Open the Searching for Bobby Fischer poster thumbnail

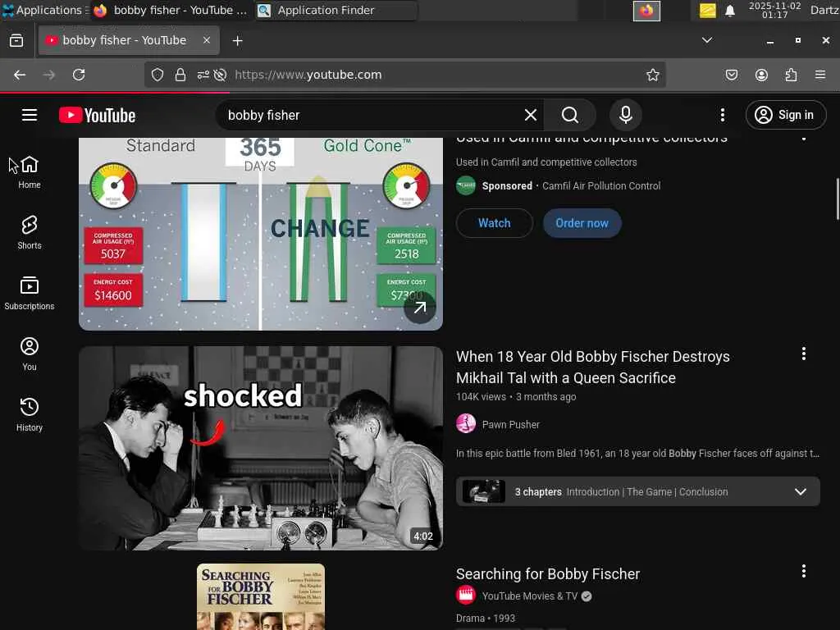260,596
